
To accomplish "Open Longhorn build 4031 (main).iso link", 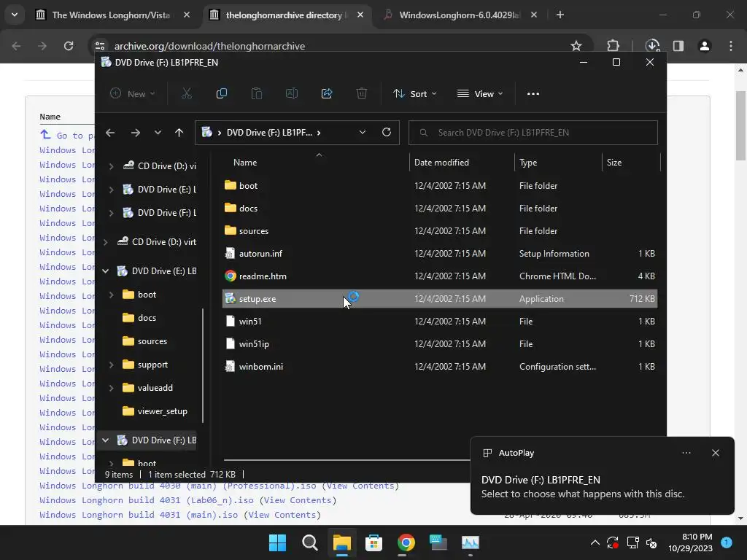I will pyautogui.click(x=139, y=515).
